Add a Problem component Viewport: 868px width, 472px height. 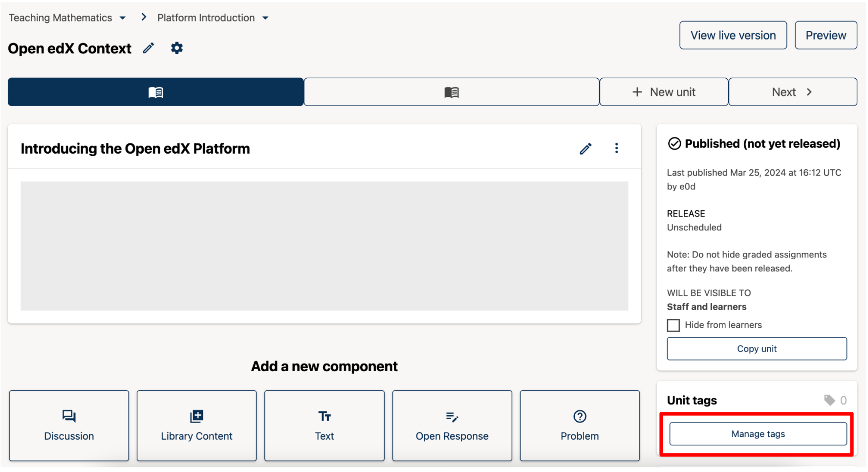[x=580, y=426]
